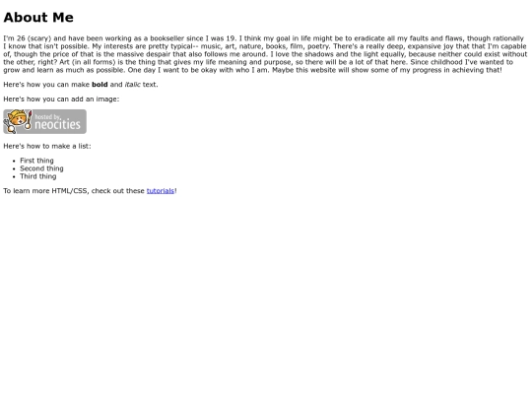The height and width of the screenshot is (399, 532).
Task: Click the italic word "italic"
Action: pyautogui.click(x=133, y=85)
